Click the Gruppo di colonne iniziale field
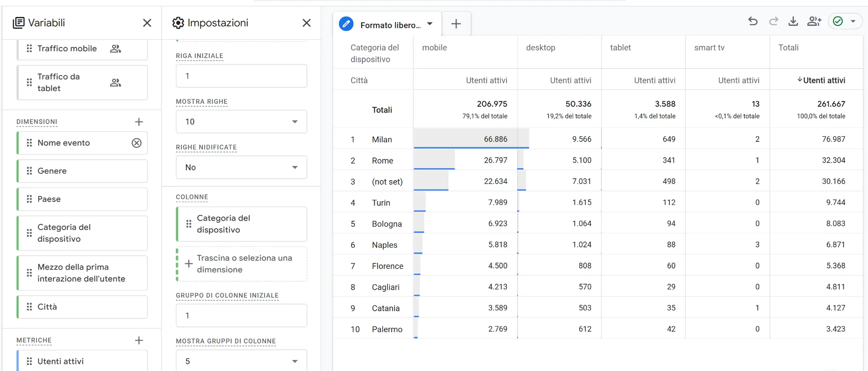868x371 pixels. (x=241, y=316)
